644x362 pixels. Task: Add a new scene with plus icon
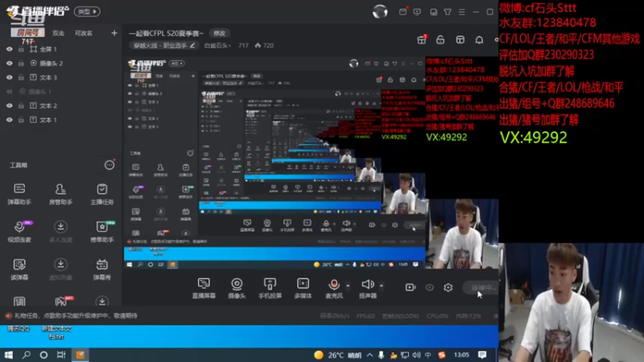tap(114, 33)
